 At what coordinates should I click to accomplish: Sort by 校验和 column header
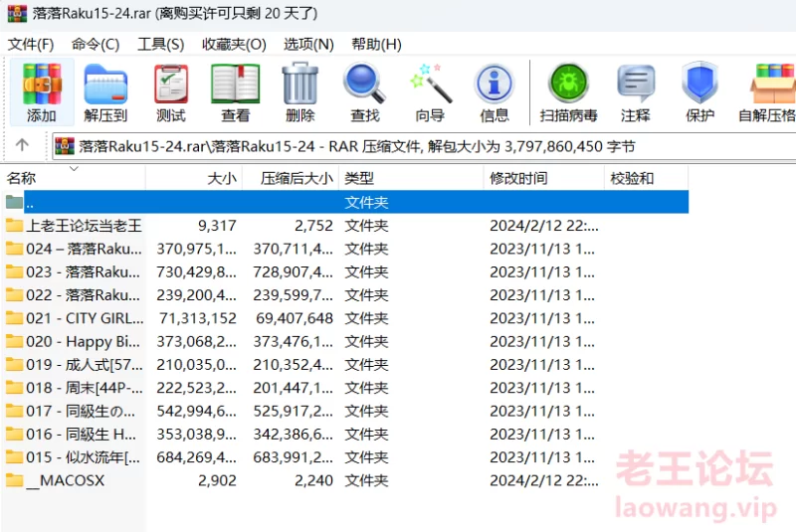coord(646,178)
